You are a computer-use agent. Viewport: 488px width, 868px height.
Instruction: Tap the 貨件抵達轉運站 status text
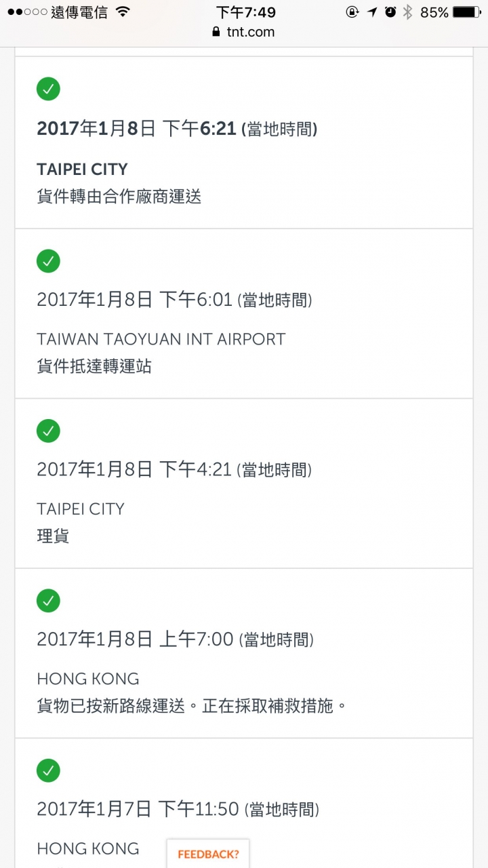click(94, 367)
